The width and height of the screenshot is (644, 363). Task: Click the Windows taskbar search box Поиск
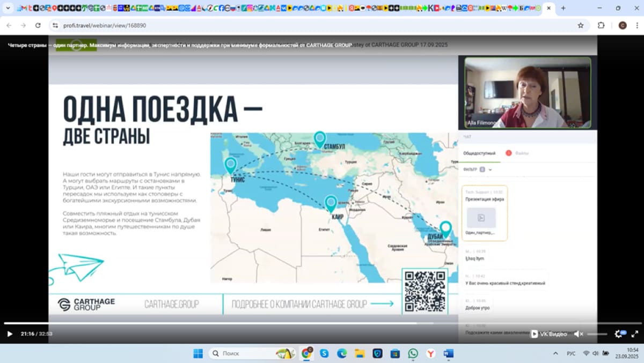(x=241, y=353)
